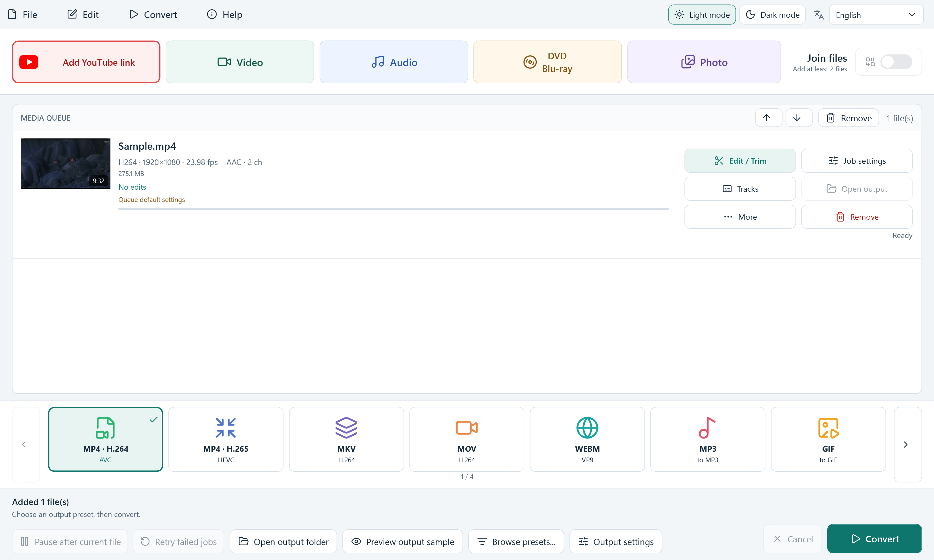Toggle the Join files switch
This screenshot has width=934, height=560.
tap(896, 62)
